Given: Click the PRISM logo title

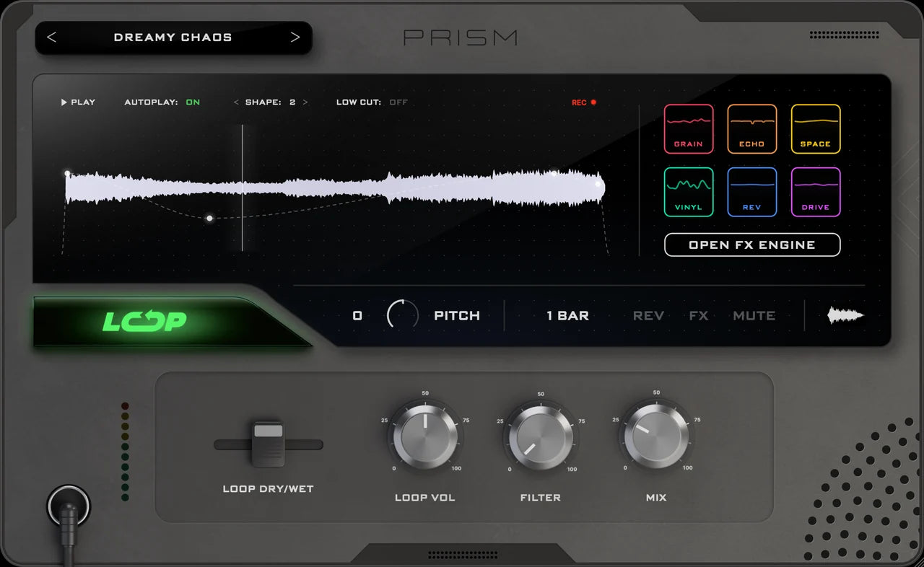Looking at the screenshot, I should [461, 38].
